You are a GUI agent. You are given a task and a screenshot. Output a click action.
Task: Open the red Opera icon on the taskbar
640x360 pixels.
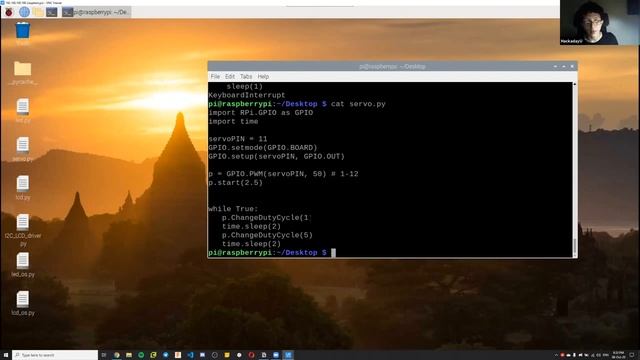click(251, 355)
